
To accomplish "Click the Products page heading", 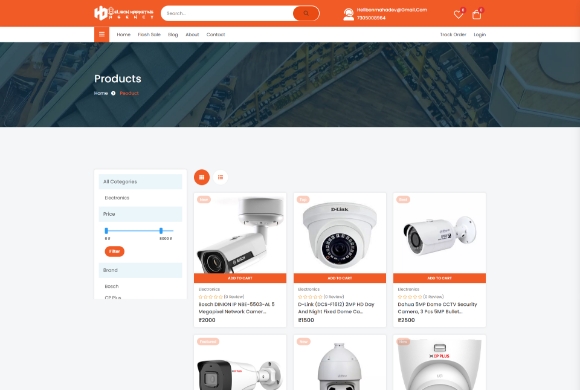I will point(118,78).
